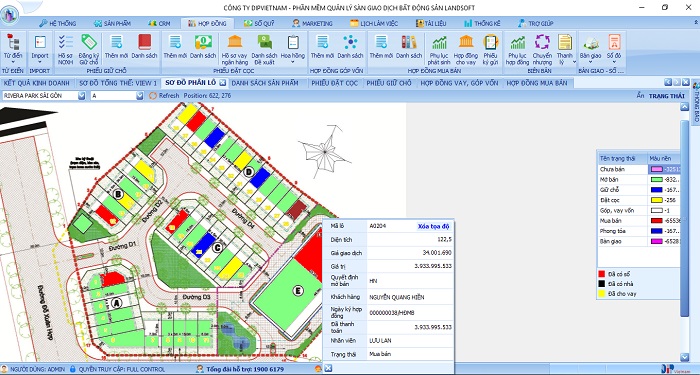
Task: Switch to Hợp đồng mua bán document tab
Action: (x=537, y=83)
